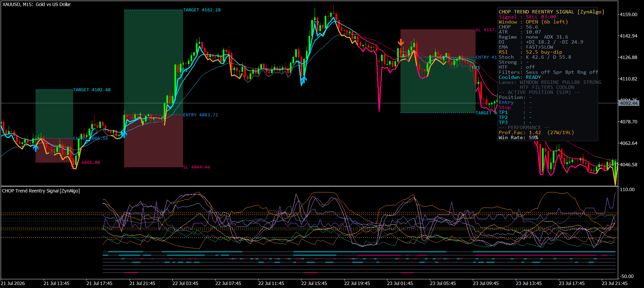Click the 21 Jul 2026 date label
This screenshot has width=644, height=288.
point(13,283)
